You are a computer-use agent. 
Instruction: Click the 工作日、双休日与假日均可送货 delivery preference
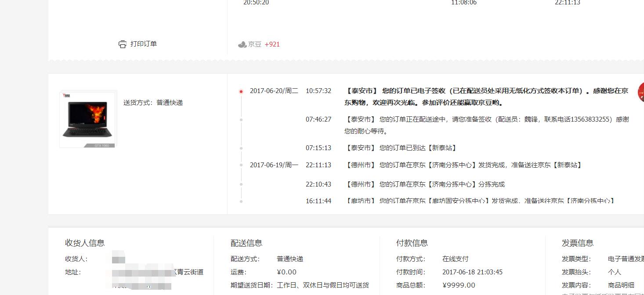[323, 285]
